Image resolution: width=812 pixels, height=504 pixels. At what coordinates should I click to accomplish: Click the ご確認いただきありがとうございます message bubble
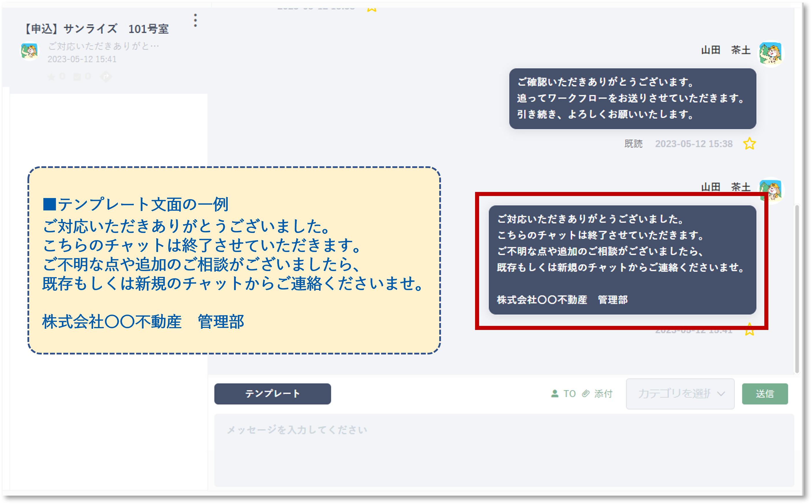coord(632,99)
